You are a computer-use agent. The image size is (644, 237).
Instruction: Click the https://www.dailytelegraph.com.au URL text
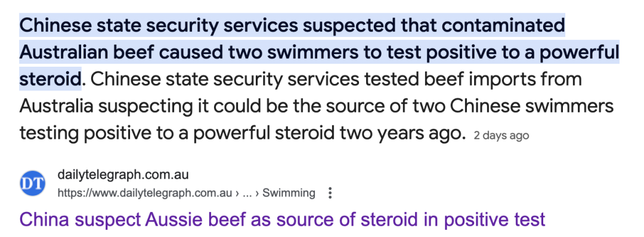pos(144,193)
